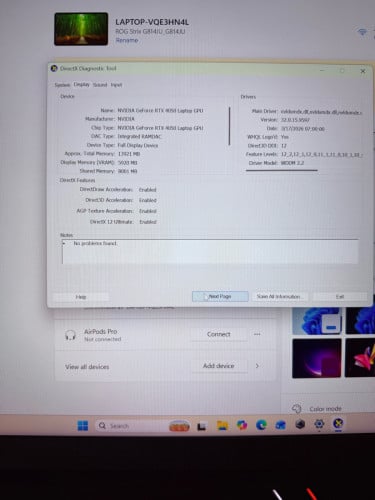
Task: Switch to the System tab
Action: click(x=62, y=85)
